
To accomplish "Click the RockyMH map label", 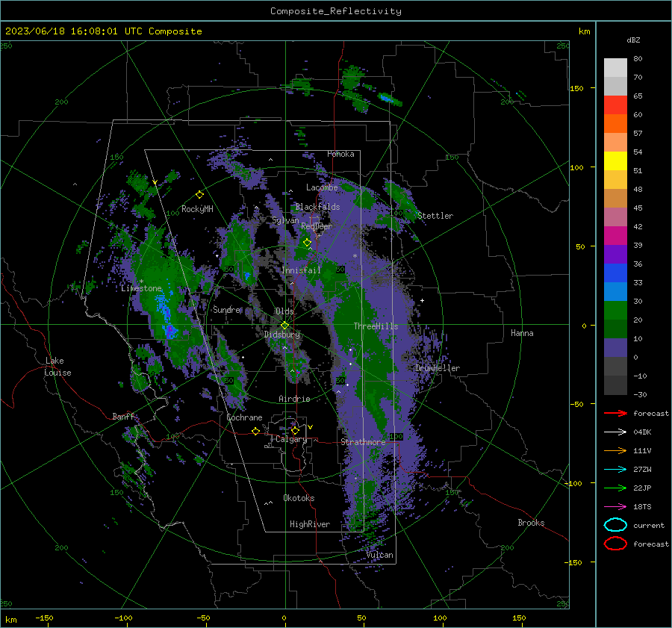I will point(197,209).
